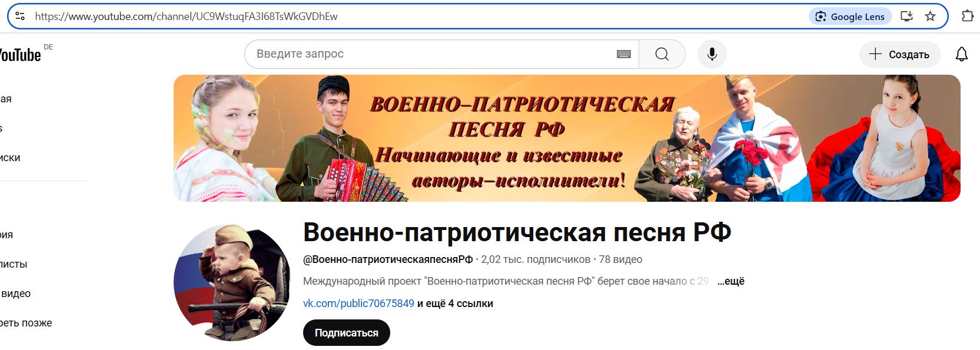
Task: Click the channel banner image
Action: [567, 138]
